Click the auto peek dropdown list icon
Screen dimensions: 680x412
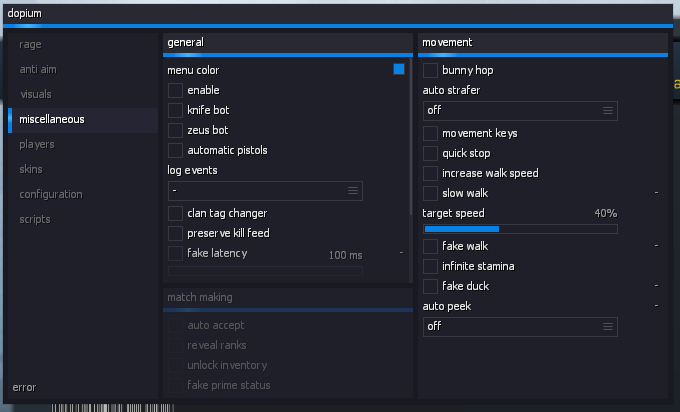608,327
